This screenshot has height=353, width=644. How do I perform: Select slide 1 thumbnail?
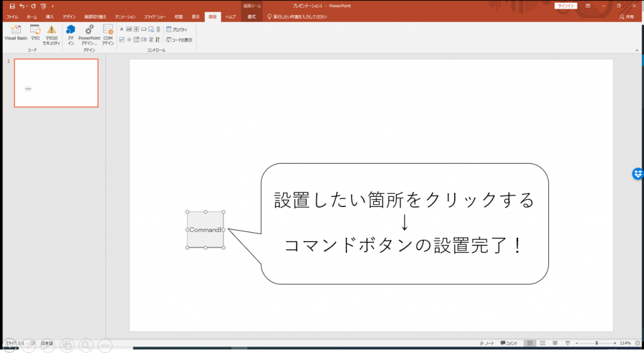tap(56, 83)
